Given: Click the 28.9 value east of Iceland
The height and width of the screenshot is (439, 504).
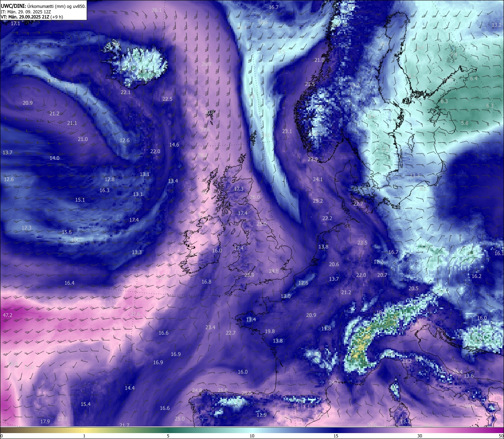Looking at the screenshot, I should pyautogui.click(x=206, y=64).
